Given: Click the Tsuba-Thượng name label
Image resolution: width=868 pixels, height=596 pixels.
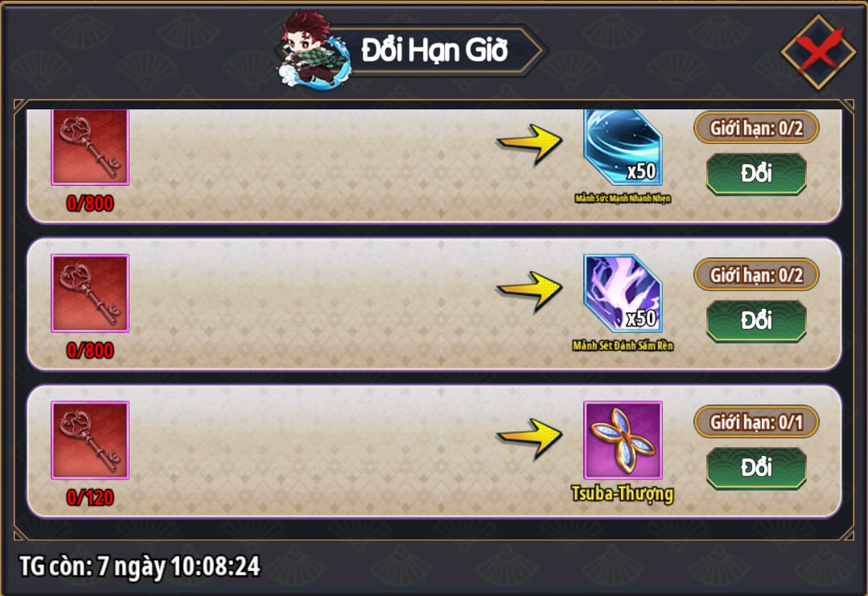Looking at the screenshot, I should pos(622,494).
